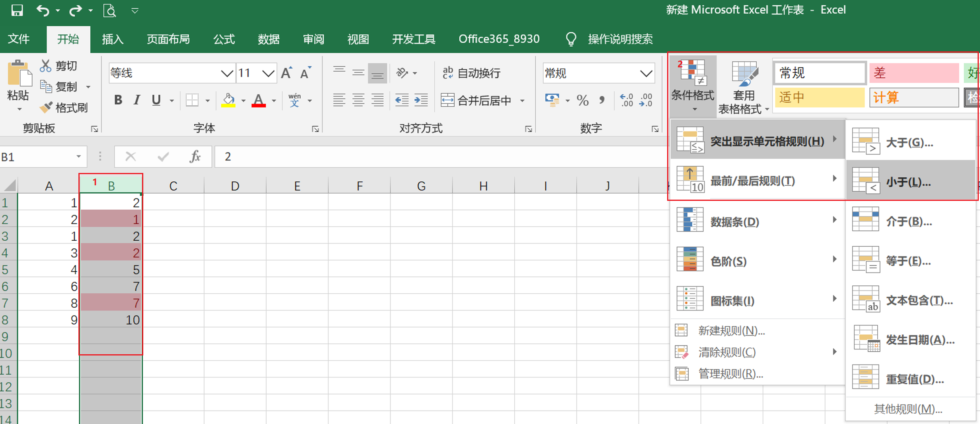
Task: Align text left in cells
Action: (339, 100)
